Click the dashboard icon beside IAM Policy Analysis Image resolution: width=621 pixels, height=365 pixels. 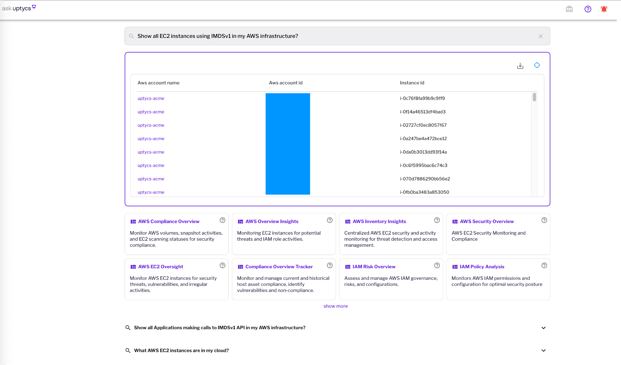[x=455, y=267]
